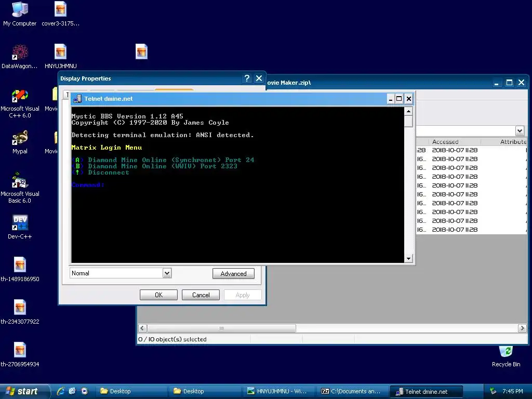Click the system tray clock showing 7:45 PM
532x399 pixels.
[x=513, y=391]
